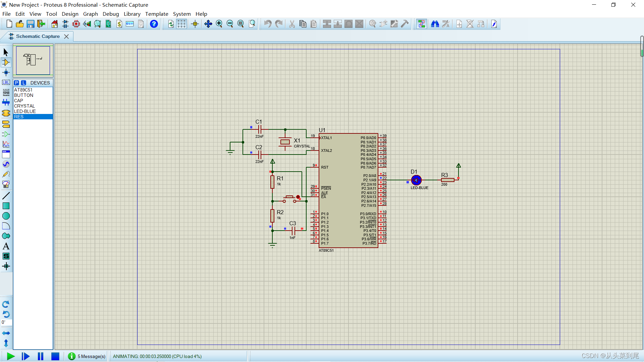The image size is (644, 362).
Task: Open the Debug menu
Action: point(111,14)
